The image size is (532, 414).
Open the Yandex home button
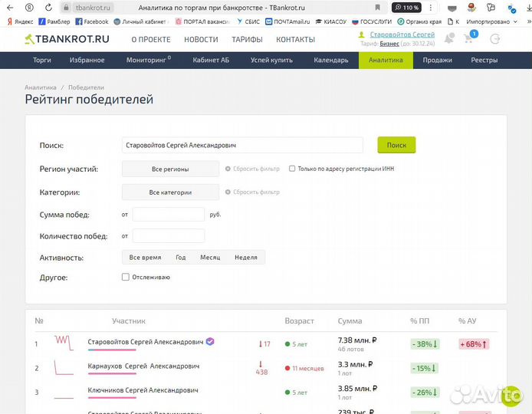(30, 8)
